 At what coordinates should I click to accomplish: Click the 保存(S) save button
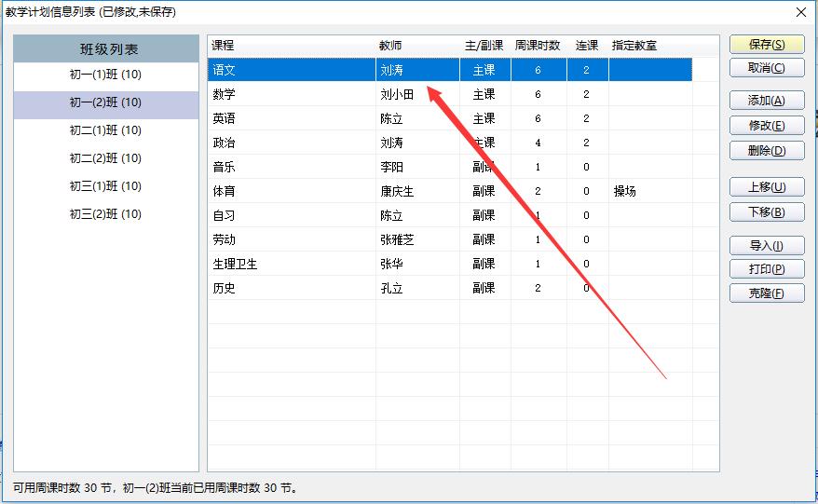767,45
